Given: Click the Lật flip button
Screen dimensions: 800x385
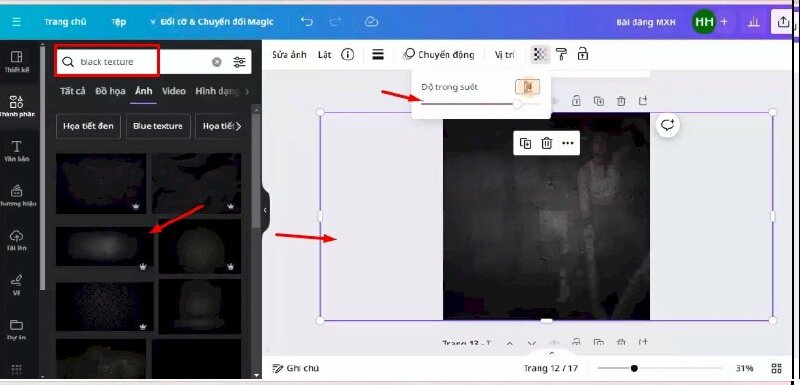Looking at the screenshot, I should coord(324,55).
